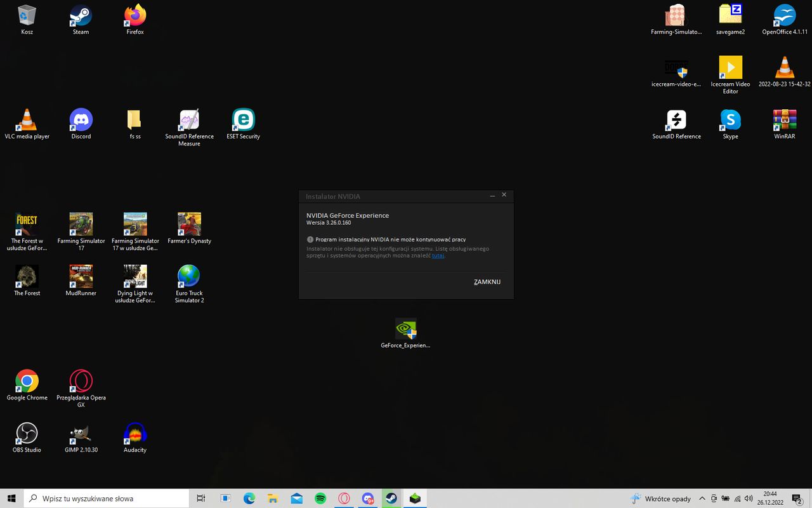Select the Farming Simulator 17 shortcut
Viewport: 812px width, 508px height.
[81, 232]
